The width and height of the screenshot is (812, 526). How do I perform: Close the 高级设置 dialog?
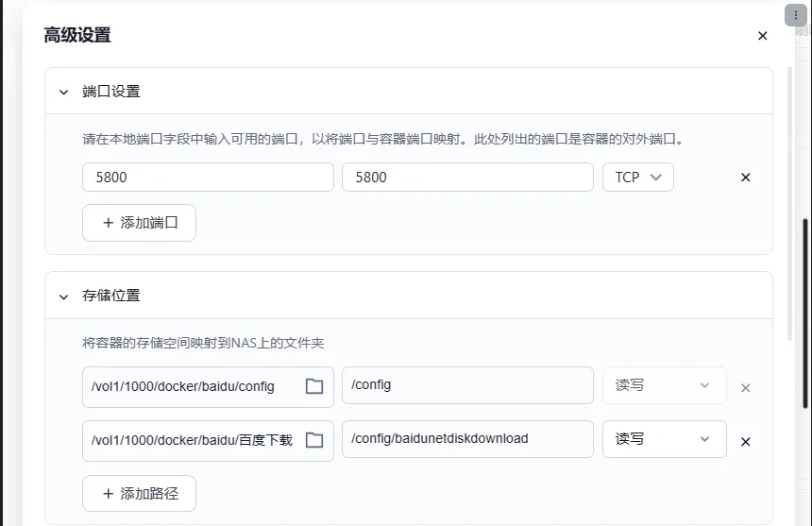coord(762,36)
